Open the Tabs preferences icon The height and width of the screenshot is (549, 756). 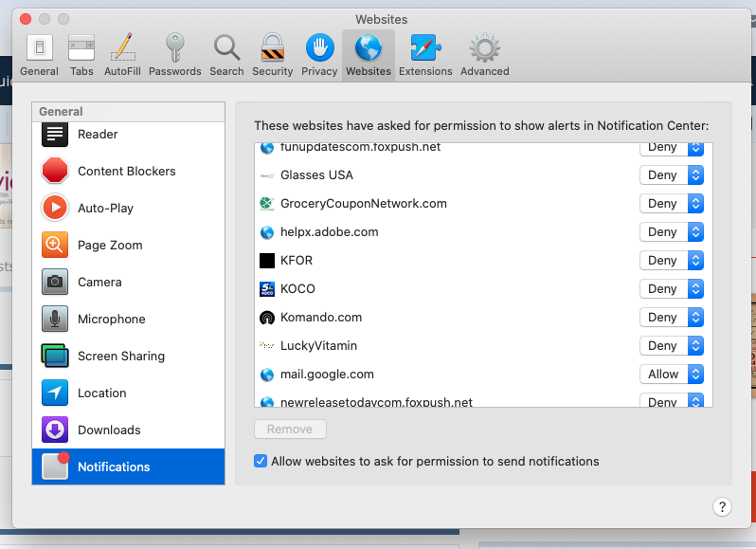click(81, 48)
